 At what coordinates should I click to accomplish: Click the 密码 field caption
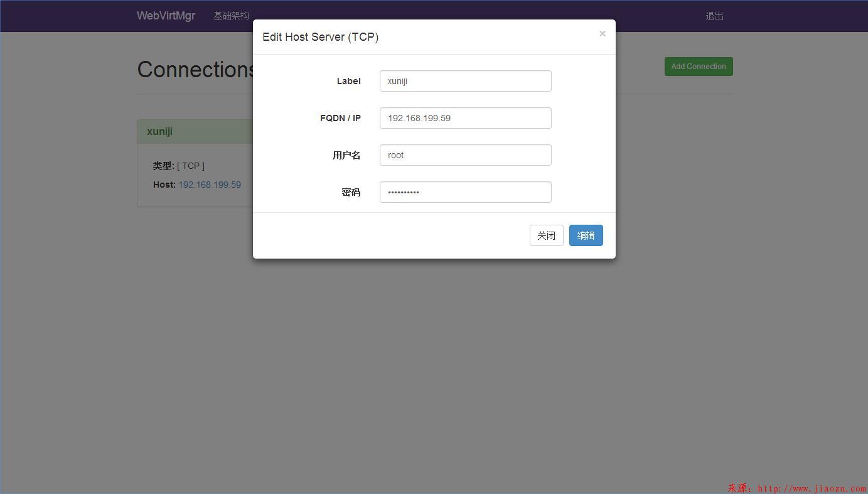click(x=351, y=192)
